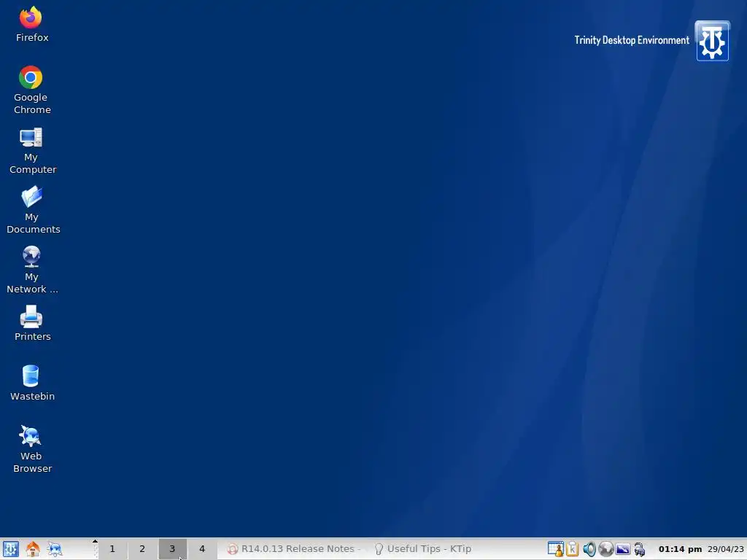Click the Home folder panel icon

pyautogui.click(x=33, y=549)
